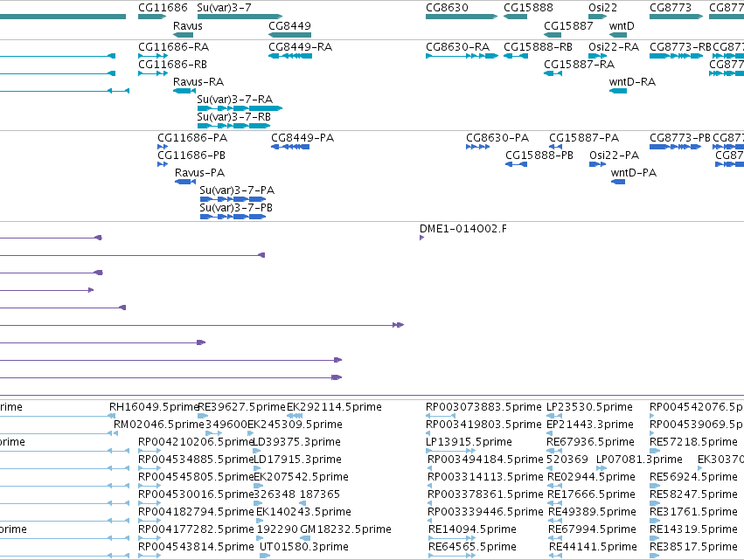Select EST RE02944.5prime label
This screenshot has width=744, height=560.
pyautogui.click(x=591, y=476)
